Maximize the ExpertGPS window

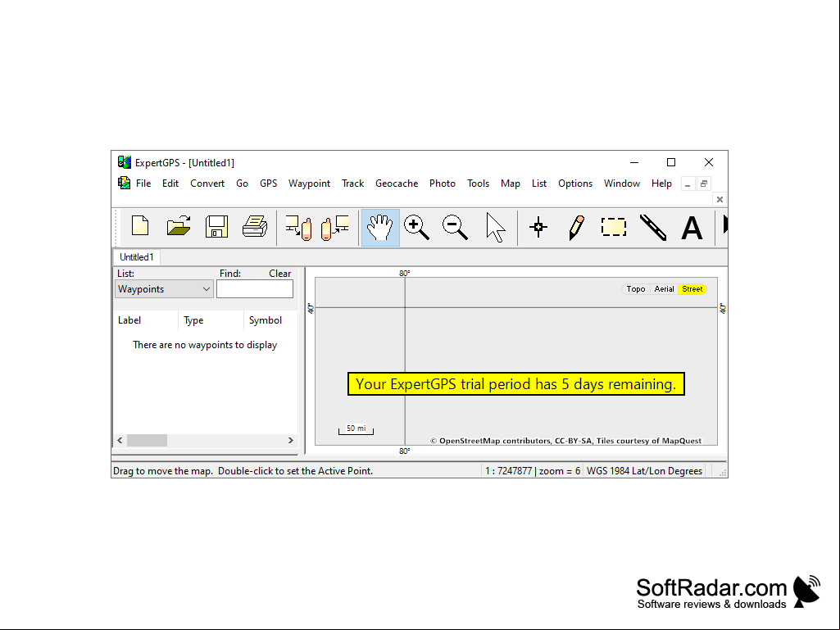(x=670, y=162)
